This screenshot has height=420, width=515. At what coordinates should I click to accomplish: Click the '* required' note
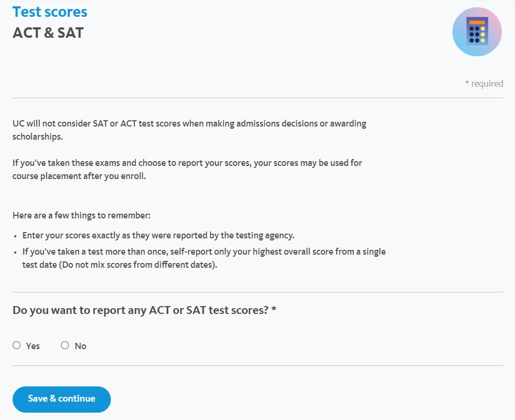tap(484, 83)
